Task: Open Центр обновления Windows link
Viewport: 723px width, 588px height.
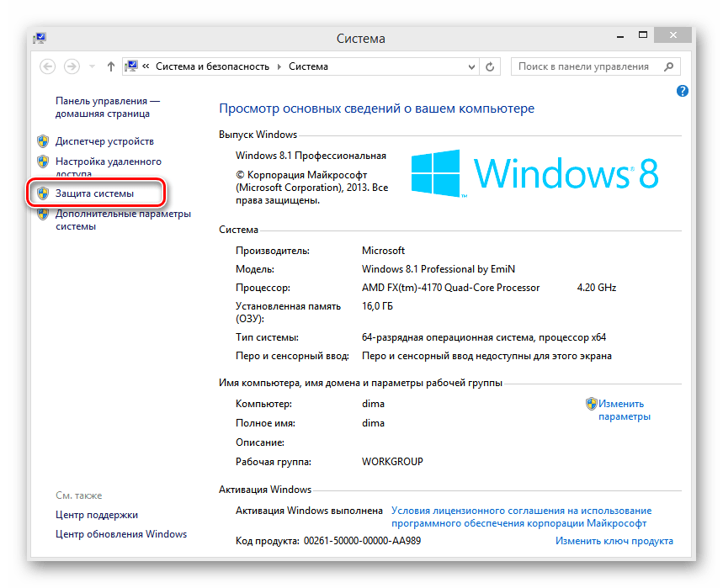Action: tap(121, 534)
